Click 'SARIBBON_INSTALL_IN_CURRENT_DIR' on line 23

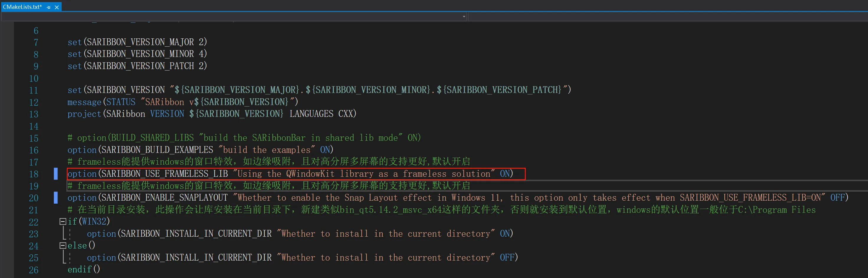(x=196, y=233)
